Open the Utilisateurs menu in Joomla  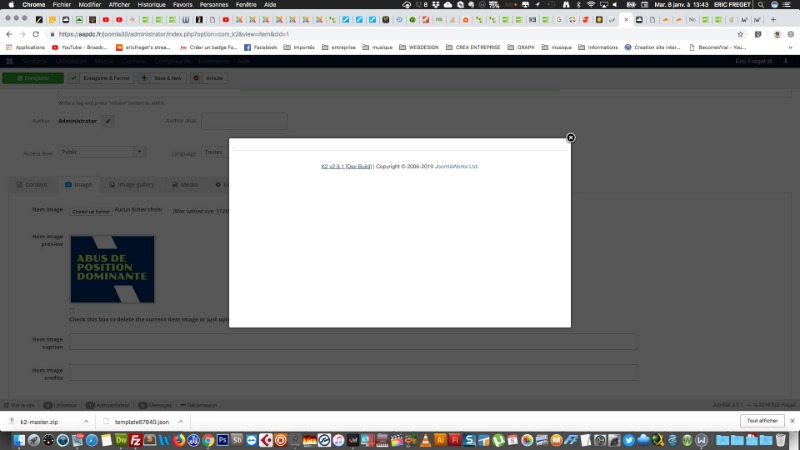pyautogui.click(x=71, y=61)
